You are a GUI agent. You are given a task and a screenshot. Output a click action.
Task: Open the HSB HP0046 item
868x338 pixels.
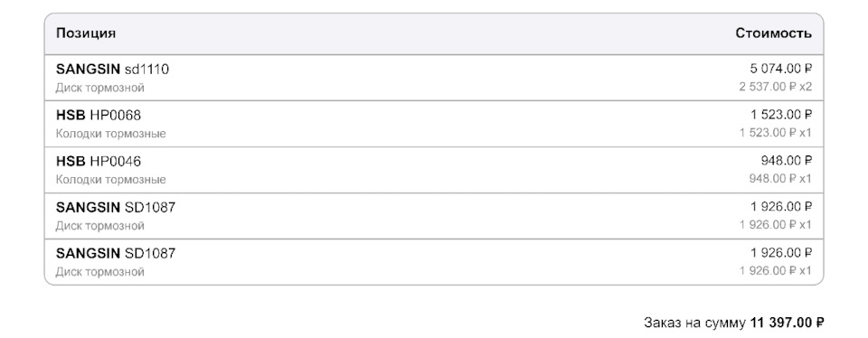[x=99, y=161]
